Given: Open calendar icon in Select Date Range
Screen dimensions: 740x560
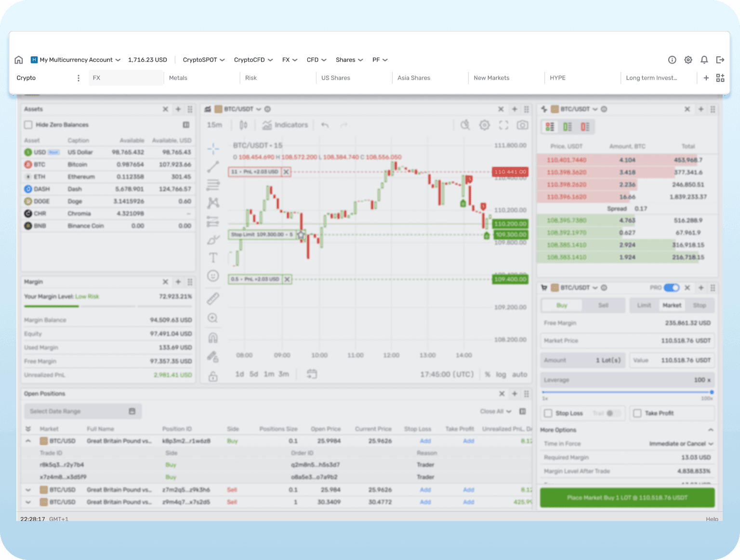Looking at the screenshot, I should coord(132,411).
